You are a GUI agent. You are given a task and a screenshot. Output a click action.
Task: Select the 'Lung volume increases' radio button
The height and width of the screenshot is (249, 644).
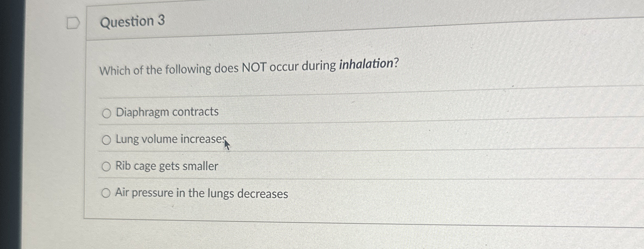pos(106,140)
